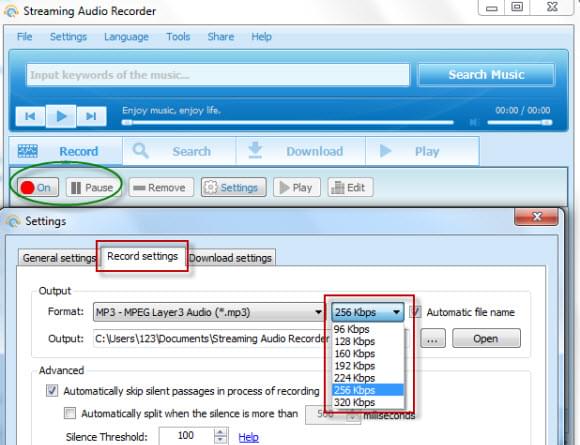Click the Silence Threshold value field
580x445 pixels.
[x=186, y=436]
